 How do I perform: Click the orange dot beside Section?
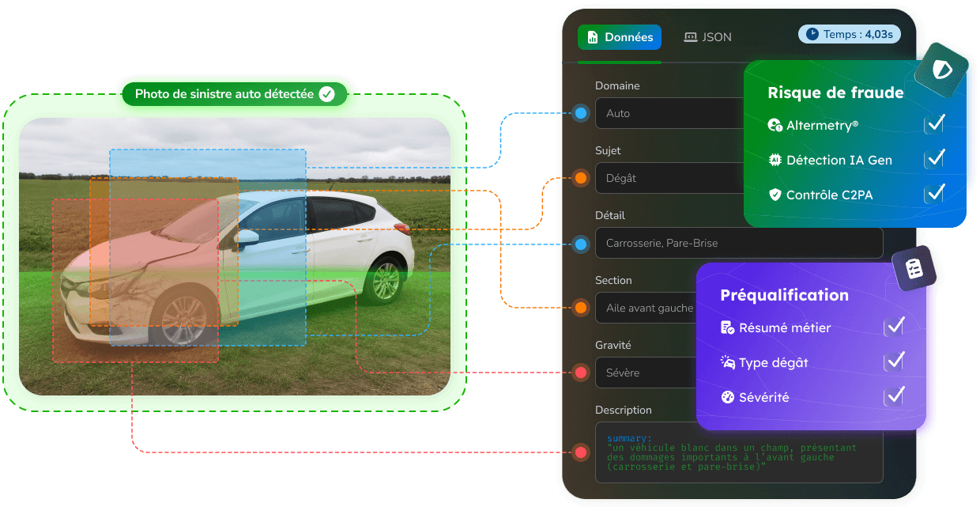click(x=581, y=307)
